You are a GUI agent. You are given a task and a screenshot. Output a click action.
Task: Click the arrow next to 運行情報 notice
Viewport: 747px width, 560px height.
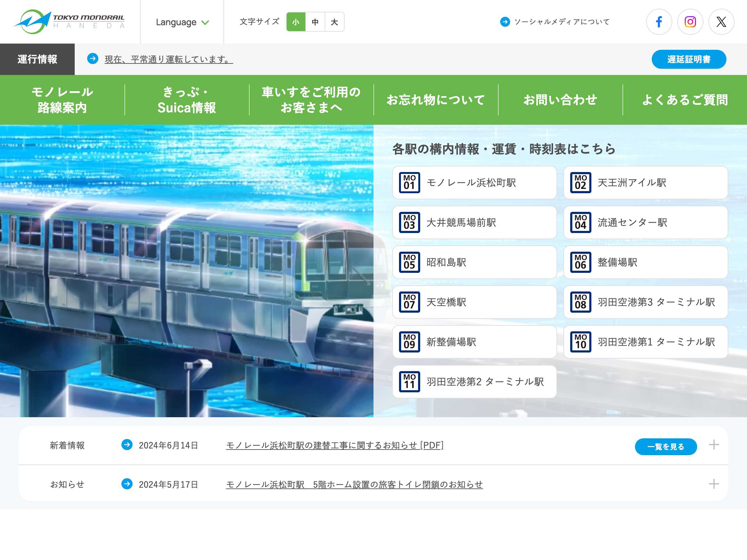[x=93, y=59]
